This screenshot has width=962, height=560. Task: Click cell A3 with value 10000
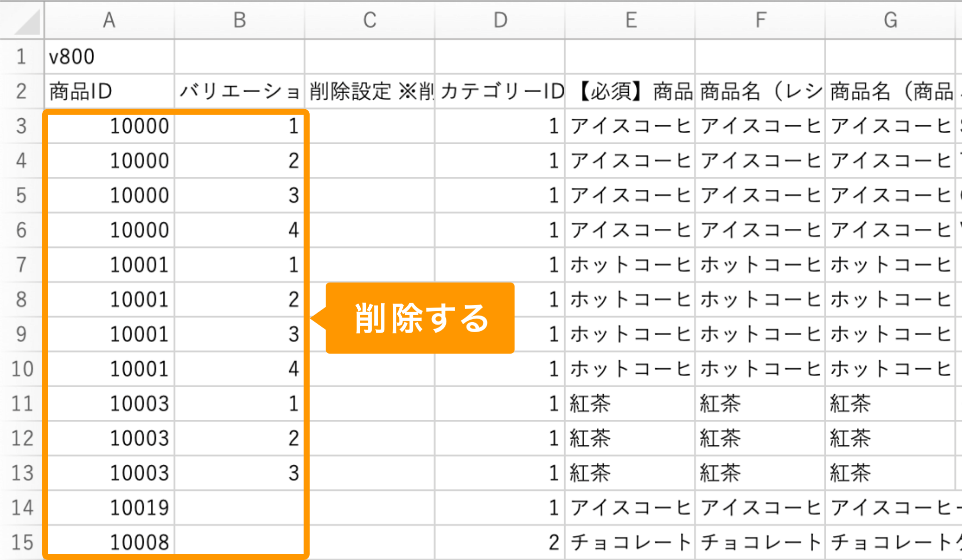[109, 126]
